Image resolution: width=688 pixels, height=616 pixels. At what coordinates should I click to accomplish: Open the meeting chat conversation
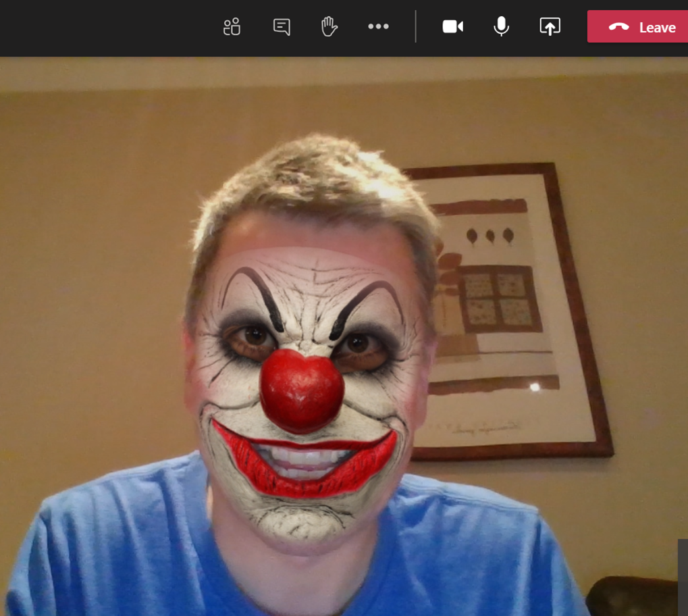point(282,27)
